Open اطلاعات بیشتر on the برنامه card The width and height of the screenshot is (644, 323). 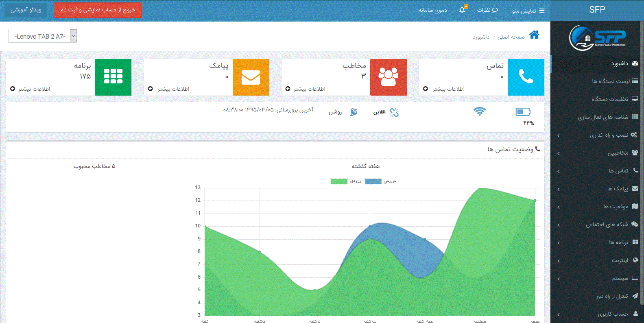[30, 89]
